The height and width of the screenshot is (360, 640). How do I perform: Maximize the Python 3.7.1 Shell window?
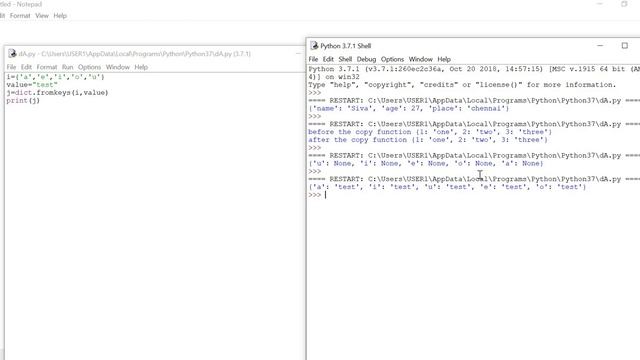click(624, 46)
